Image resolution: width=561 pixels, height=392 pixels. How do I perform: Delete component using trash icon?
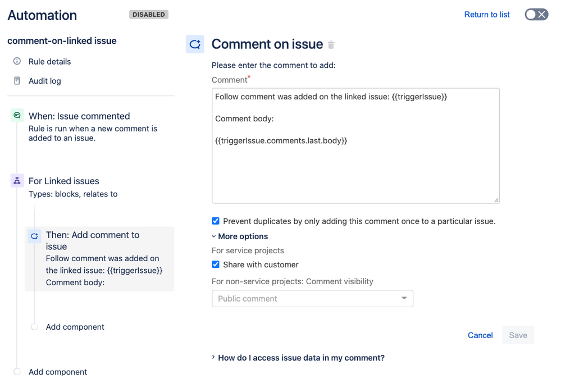point(331,45)
